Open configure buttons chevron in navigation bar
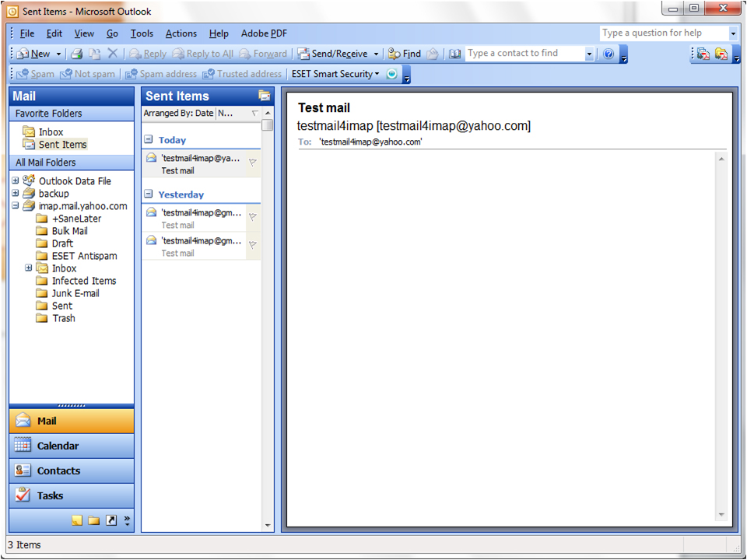747x560 pixels. [127, 520]
